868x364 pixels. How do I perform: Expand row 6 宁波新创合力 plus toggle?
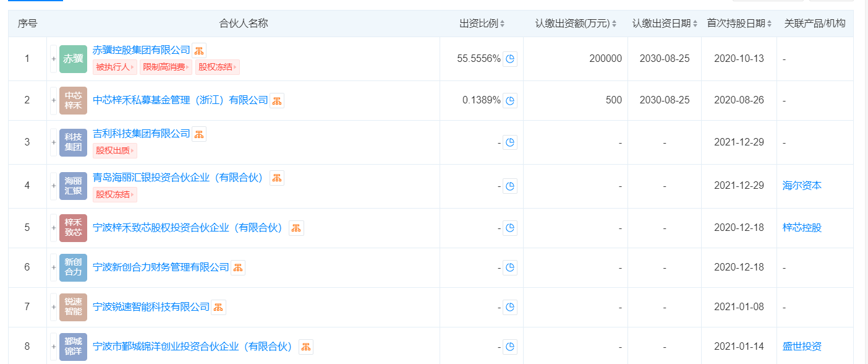click(x=54, y=267)
